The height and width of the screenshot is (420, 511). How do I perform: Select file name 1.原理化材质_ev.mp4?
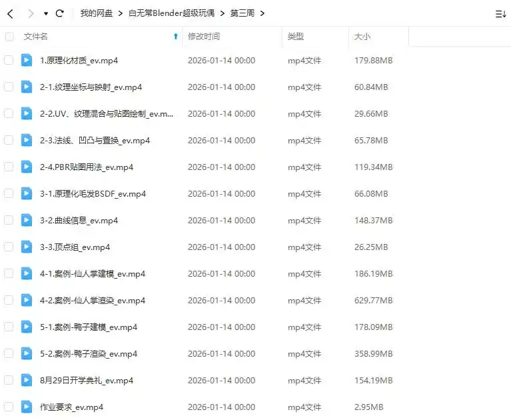[79, 61]
